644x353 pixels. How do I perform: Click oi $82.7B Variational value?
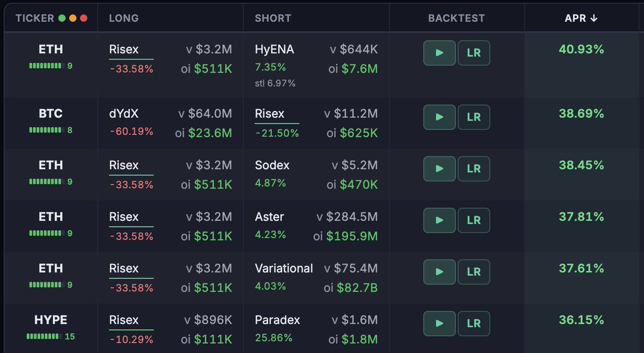tap(351, 288)
